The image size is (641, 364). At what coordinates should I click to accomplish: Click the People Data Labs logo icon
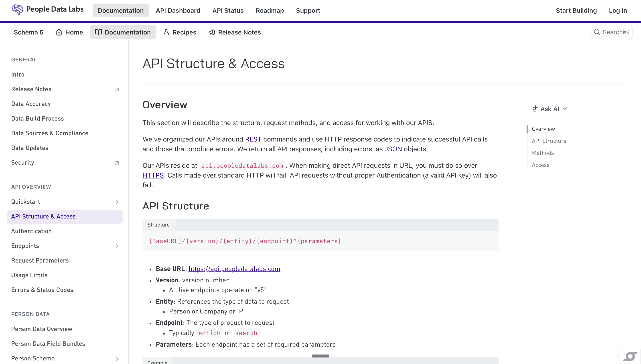click(x=17, y=10)
